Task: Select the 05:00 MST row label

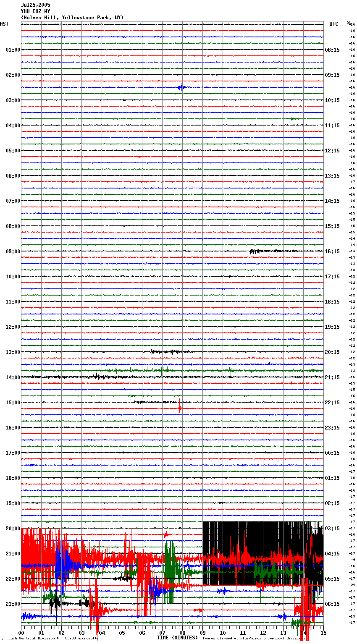Action: click(13, 151)
